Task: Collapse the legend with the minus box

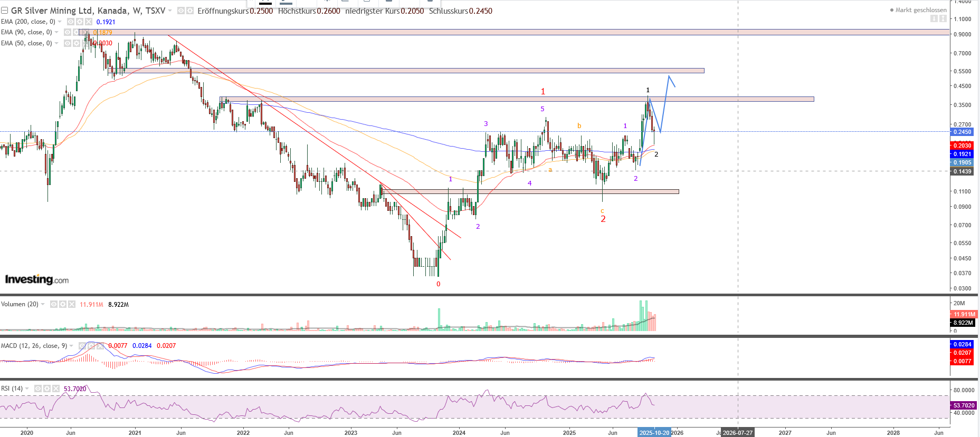Action: (x=4, y=11)
